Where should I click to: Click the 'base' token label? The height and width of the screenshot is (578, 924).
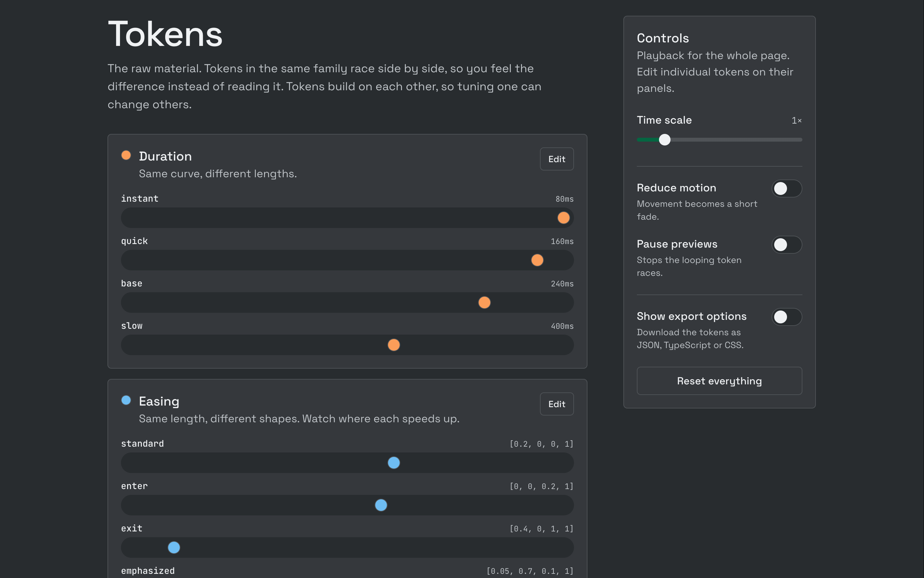[132, 284]
